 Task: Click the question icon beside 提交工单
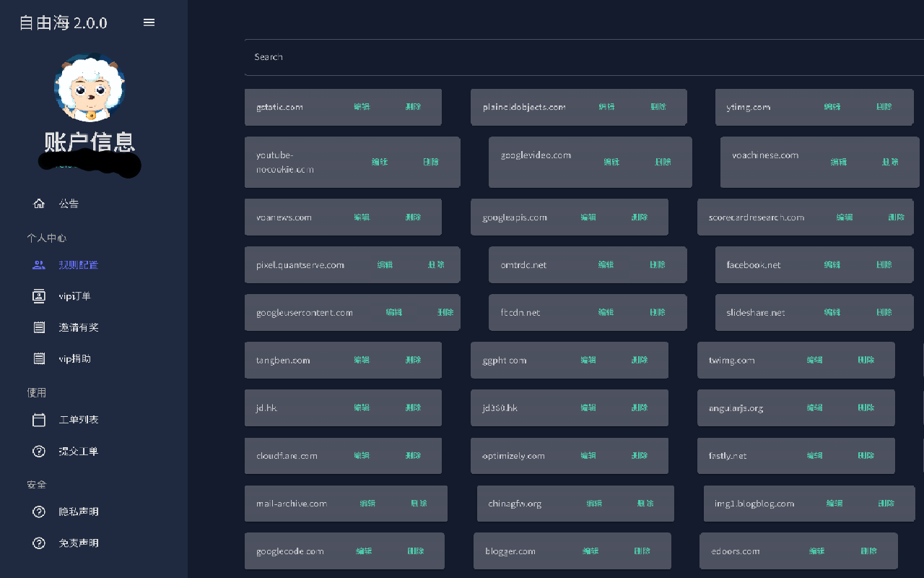pos(39,452)
